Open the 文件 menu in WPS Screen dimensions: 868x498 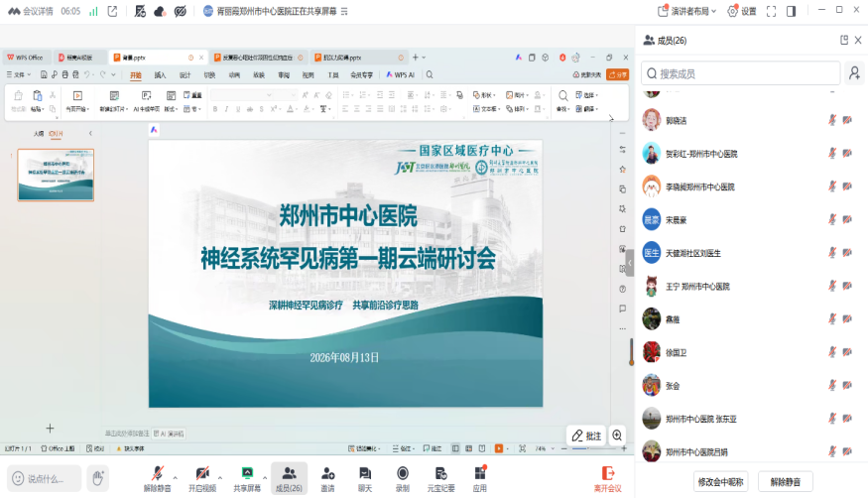[x=18, y=74]
